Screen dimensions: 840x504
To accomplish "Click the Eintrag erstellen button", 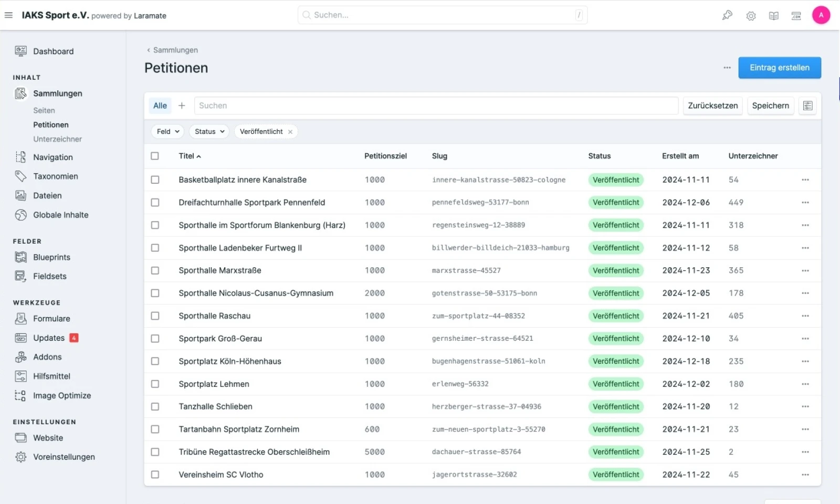I will tap(780, 67).
